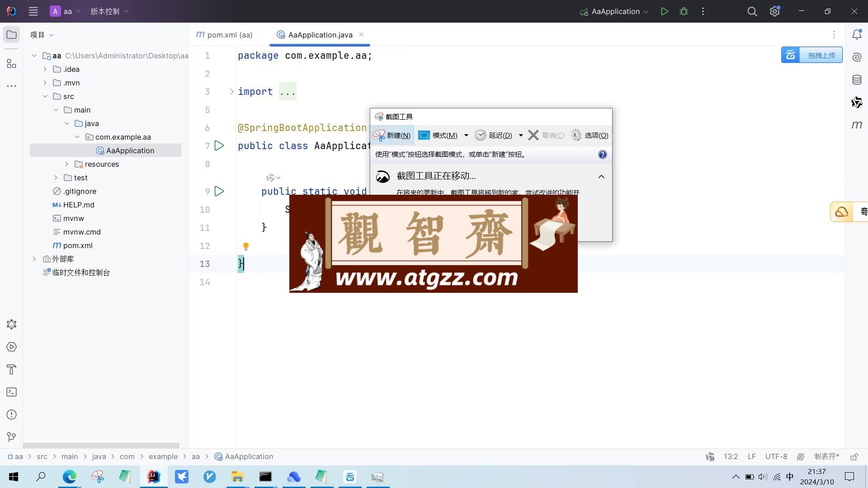Click 选项(O) in Snipping Tool
868x488 pixels.
pos(590,135)
